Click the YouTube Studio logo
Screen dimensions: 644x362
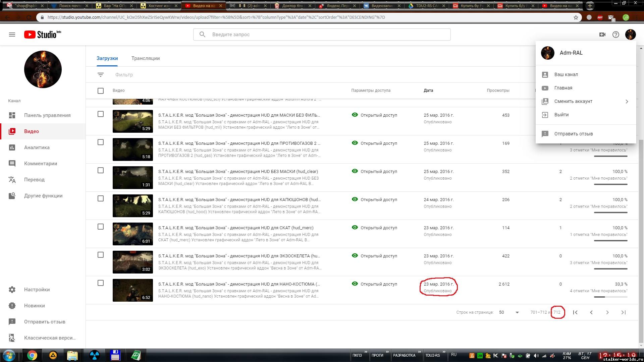(42, 34)
